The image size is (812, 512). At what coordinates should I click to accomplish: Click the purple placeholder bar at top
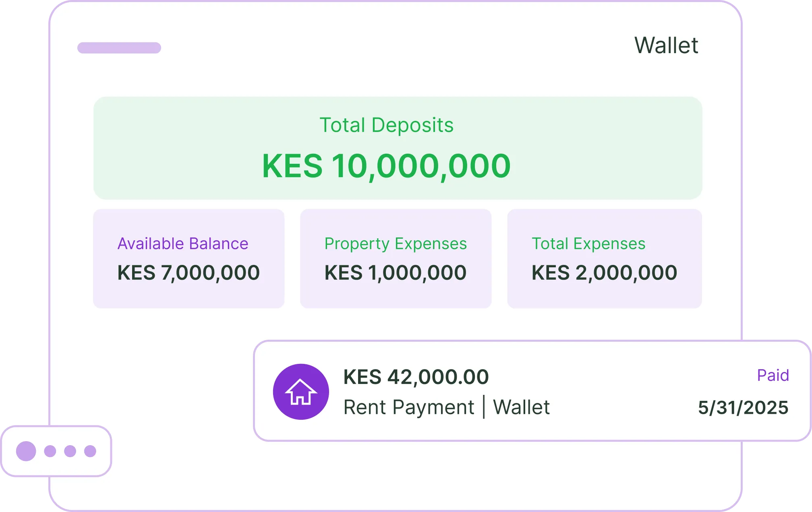(x=119, y=48)
